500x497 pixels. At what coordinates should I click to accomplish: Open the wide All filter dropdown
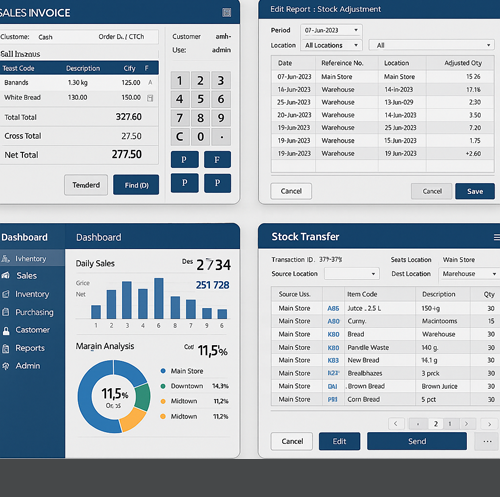(x=432, y=45)
